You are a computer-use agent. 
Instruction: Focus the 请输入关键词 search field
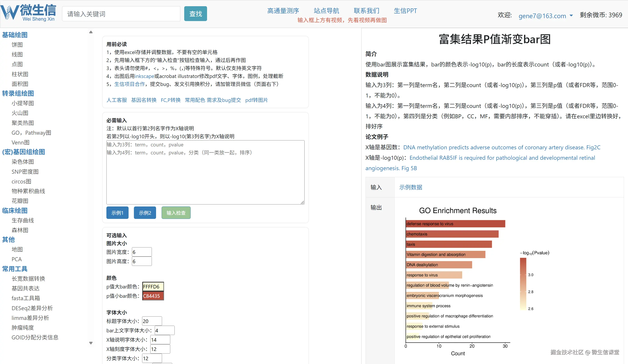[x=121, y=14]
